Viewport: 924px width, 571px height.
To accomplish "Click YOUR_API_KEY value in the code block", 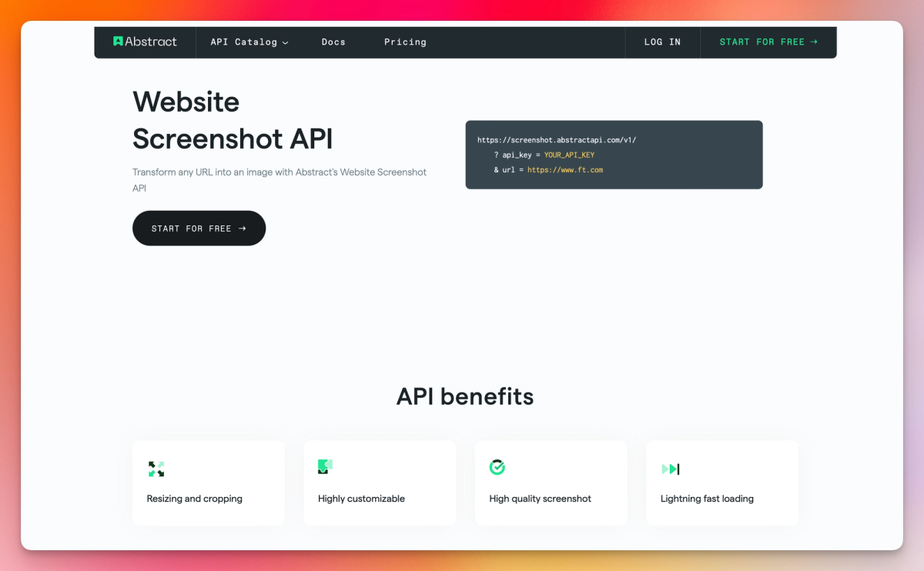I will point(569,155).
